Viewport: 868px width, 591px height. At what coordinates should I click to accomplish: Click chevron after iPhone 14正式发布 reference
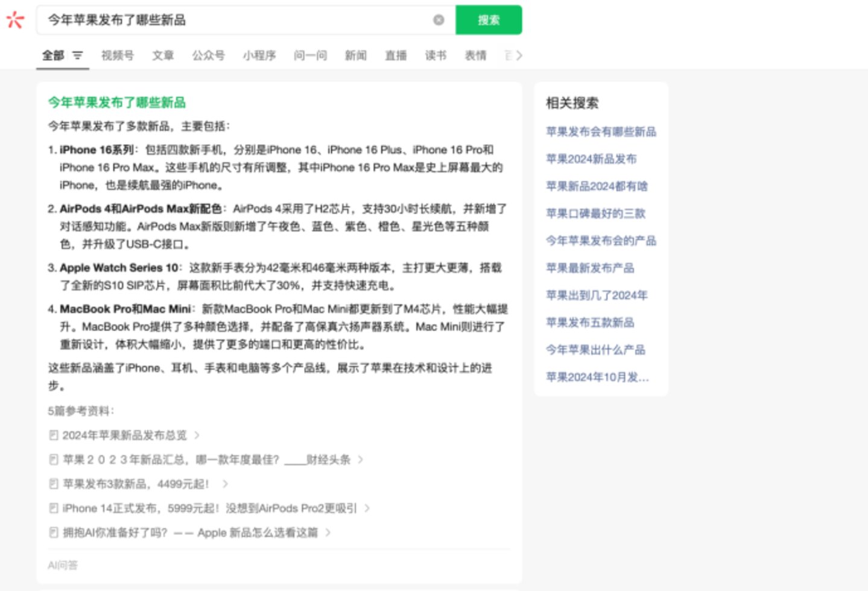click(367, 508)
